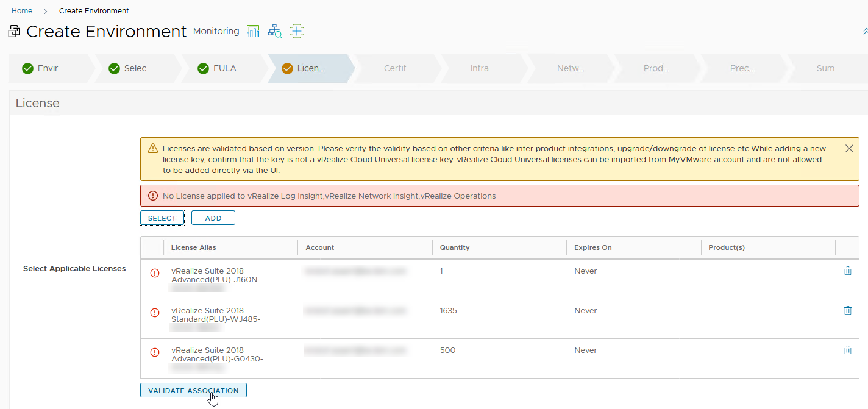Click the green plus add icon
The height and width of the screenshot is (409, 868).
pos(297,31)
